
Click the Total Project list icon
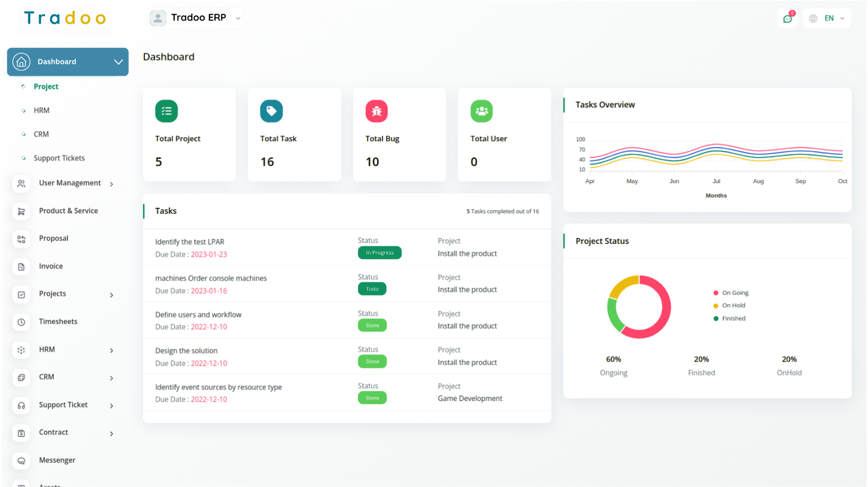pyautogui.click(x=166, y=111)
